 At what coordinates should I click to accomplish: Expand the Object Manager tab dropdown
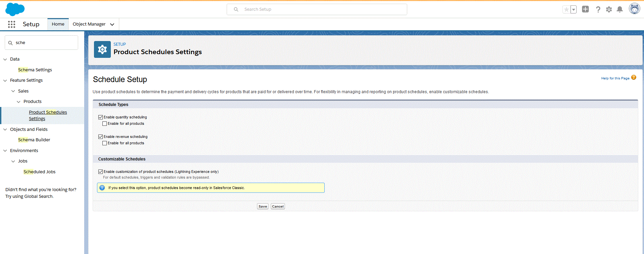(x=112, y=24)
